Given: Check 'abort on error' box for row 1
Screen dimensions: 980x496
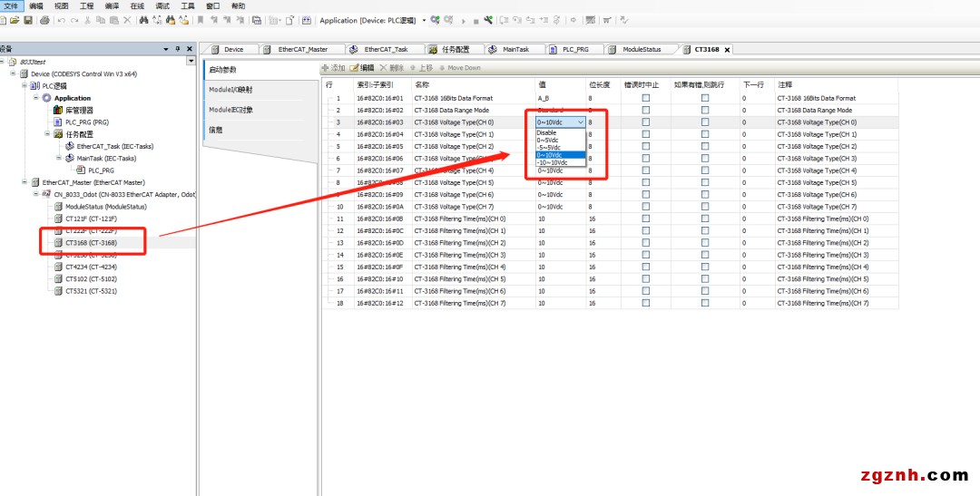Looking at the screenshot, I should pos(646,98).
